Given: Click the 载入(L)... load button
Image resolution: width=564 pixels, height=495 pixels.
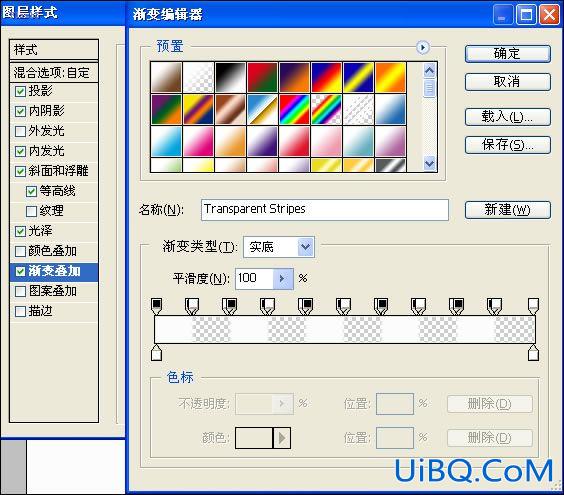Looking at the screenshot, I should 508,117.
